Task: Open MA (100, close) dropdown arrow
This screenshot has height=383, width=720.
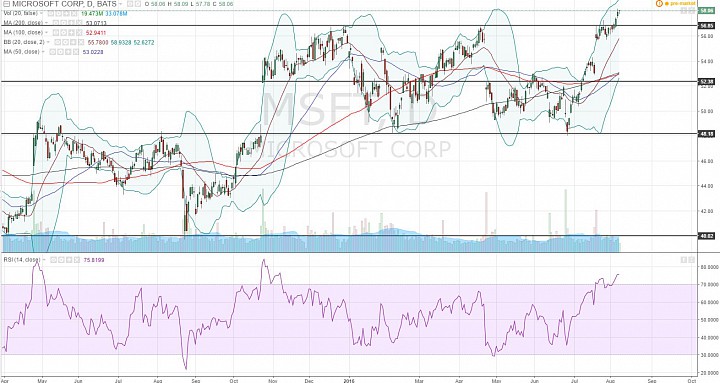Action: coord(46,33)
